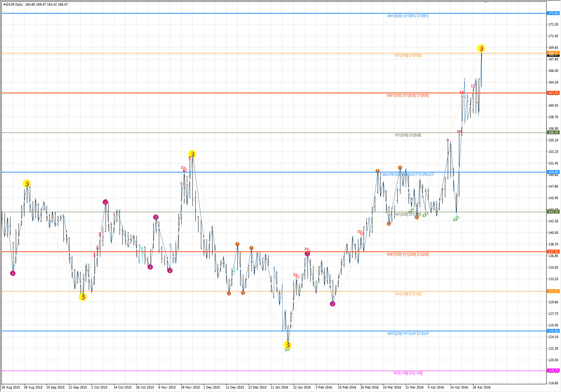Select the orange circle marker at the March 2016 high
Viewport: 561px width, 392px height.
pyautogui.click(x=400, y=168)
